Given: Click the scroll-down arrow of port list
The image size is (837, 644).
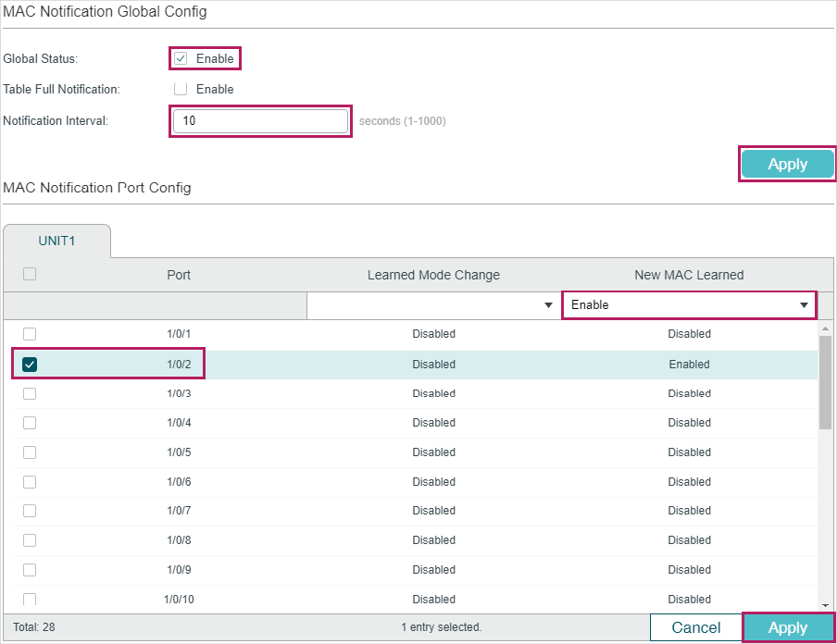Looking at the screenshot, I should (826, 604).
